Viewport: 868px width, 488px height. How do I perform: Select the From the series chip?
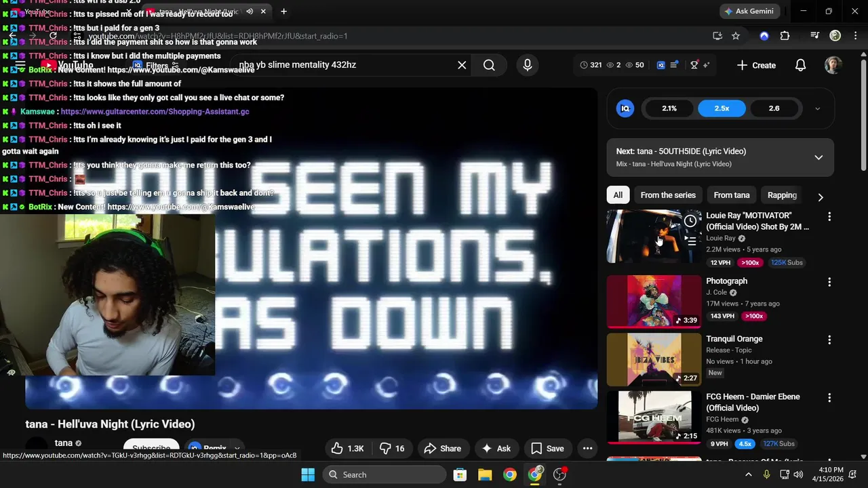(668, 195)
